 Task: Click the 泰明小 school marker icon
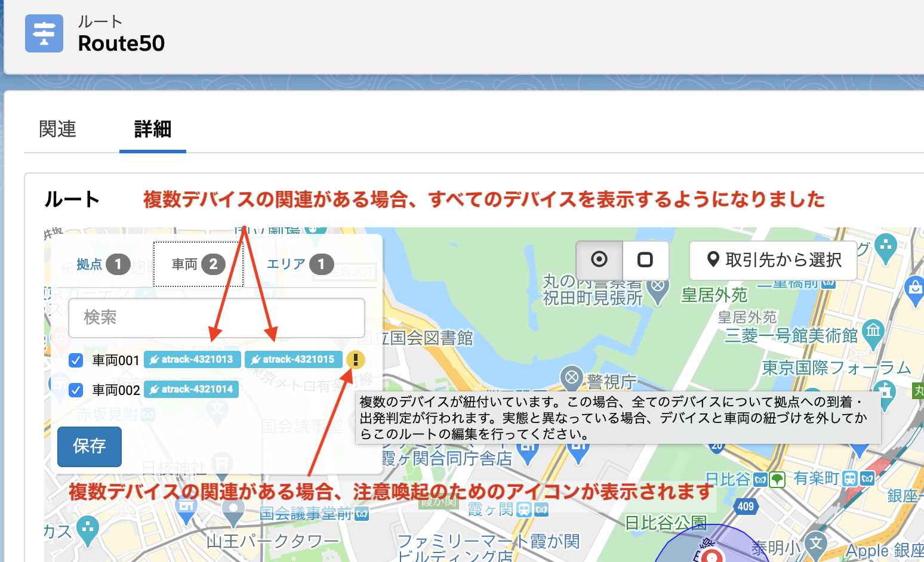[815, 546]
